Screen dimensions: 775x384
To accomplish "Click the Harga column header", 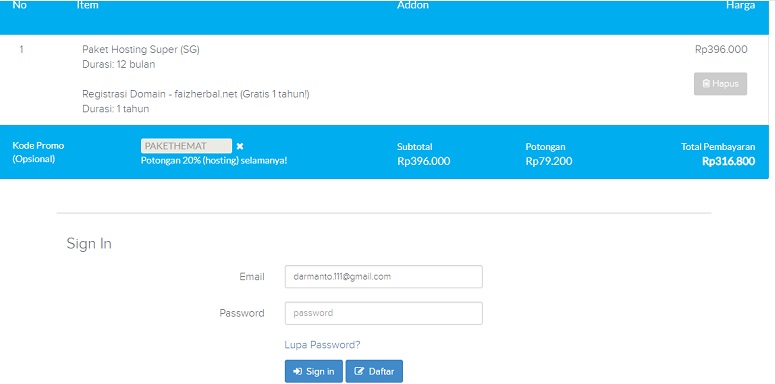I will pos(740,5).
